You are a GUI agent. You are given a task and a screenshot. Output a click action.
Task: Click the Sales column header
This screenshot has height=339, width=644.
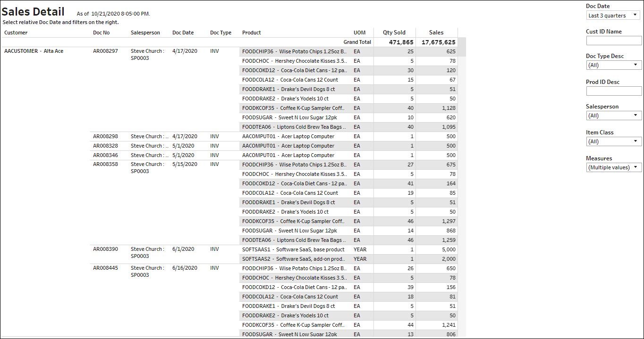pos(436,33)
